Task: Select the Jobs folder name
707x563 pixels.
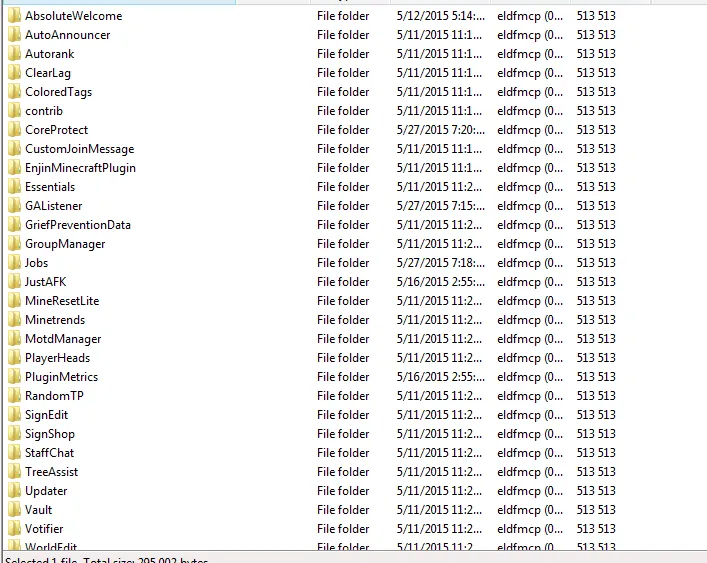Action: 36,262
